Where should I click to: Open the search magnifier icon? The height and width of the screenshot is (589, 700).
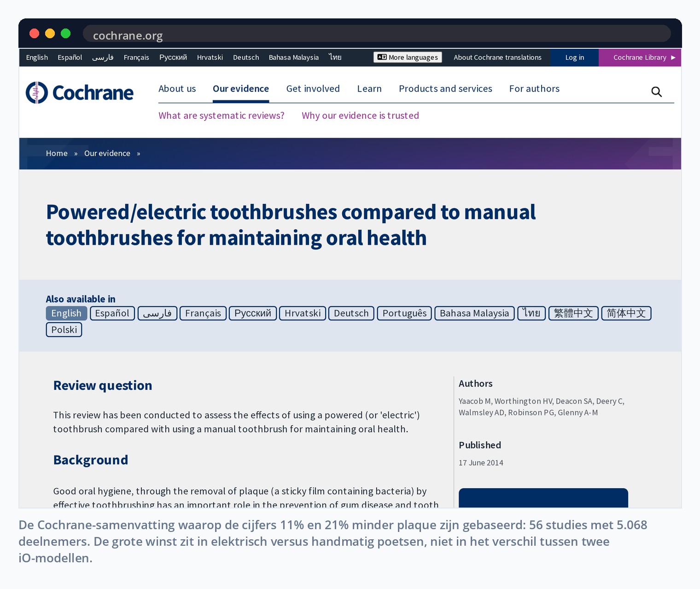pos(656,92)
